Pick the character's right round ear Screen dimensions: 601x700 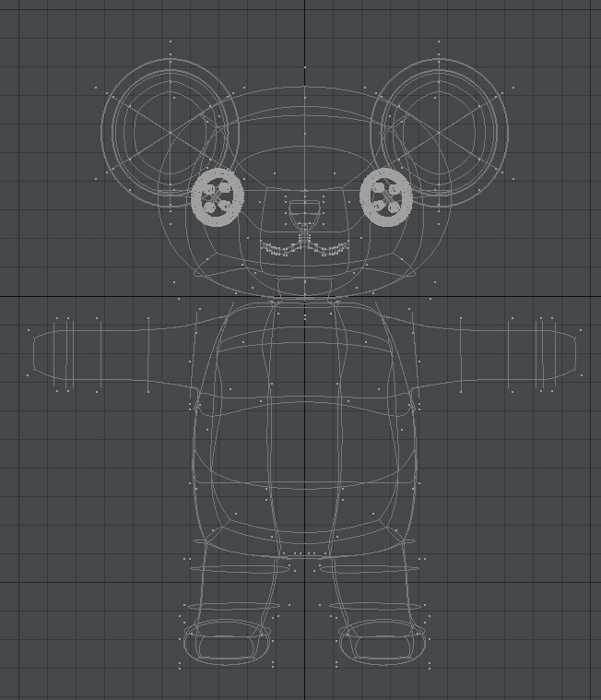pyautogui.click(x=439, y=133)
